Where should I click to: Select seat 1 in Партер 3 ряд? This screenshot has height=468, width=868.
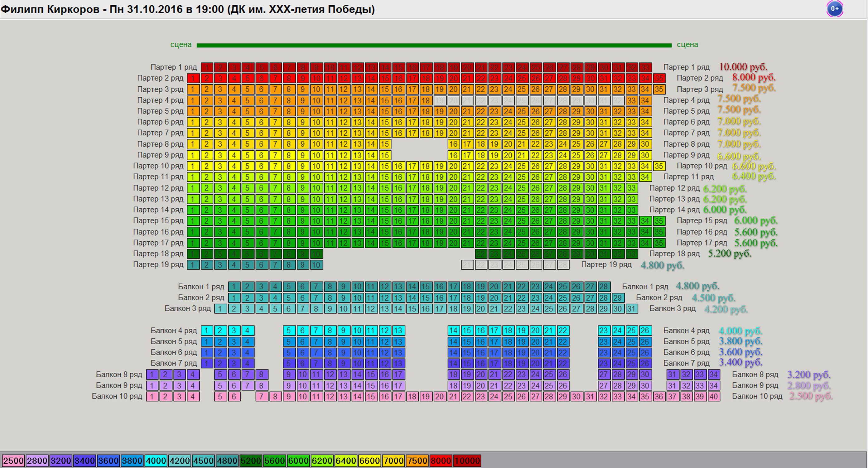click(x=193, y=89)
